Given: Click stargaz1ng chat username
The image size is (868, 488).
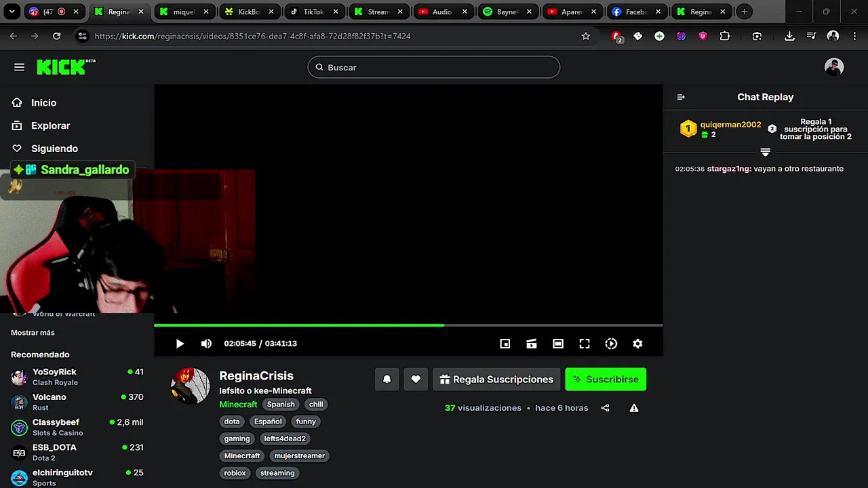Looking at the screenshot, I should coord(728,169).
